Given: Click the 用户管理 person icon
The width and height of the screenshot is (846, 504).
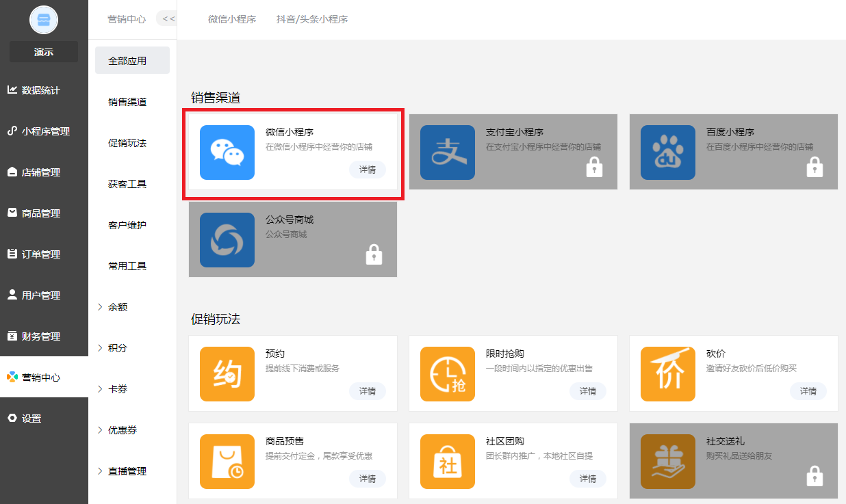Looking at the screenshot, I should (x=12, y=295).
